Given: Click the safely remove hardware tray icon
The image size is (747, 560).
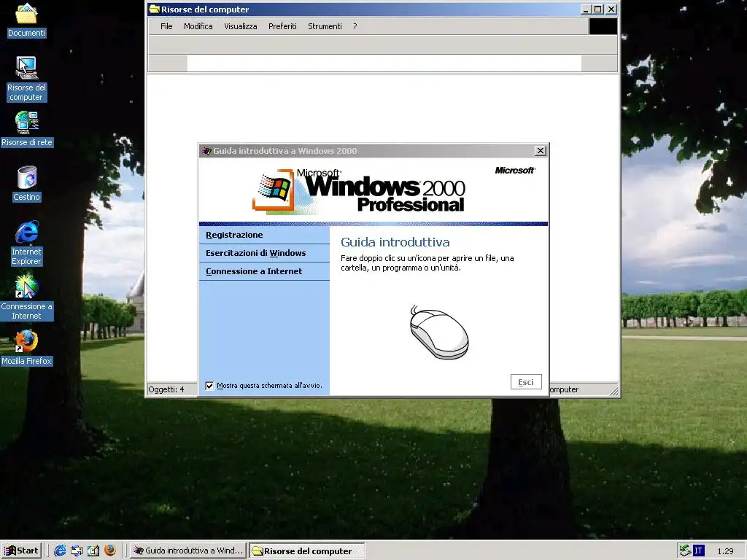Looking at the screenshot, I should point(685,551).
